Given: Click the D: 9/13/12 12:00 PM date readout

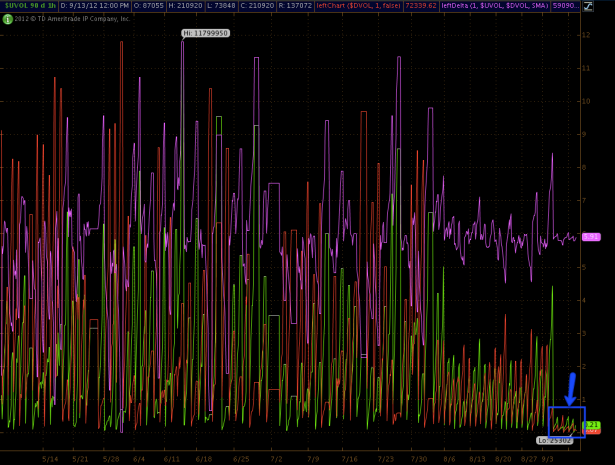Looking at the screenshot, I should coord(95,5).
